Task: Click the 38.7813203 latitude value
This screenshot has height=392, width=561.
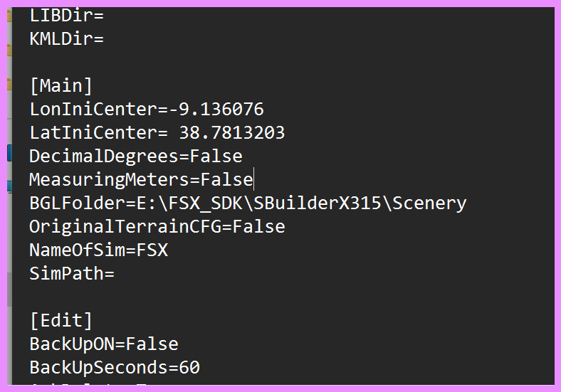Action: coord(232,133)
